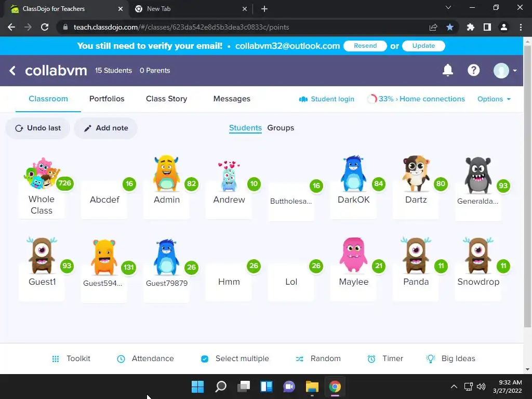Switch to the Portfolios tab
Image resolution: width=532 pixels, height=399 pixels.
pyautogui.click(x=107, y=99)
